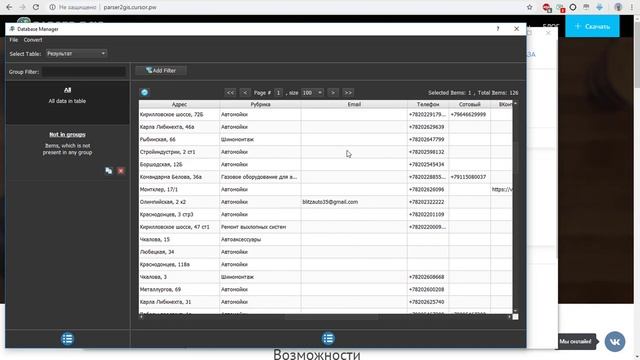Screen dimensions: 640x360
Task: Click the browser forward arrow
Action: coord(22,7)
